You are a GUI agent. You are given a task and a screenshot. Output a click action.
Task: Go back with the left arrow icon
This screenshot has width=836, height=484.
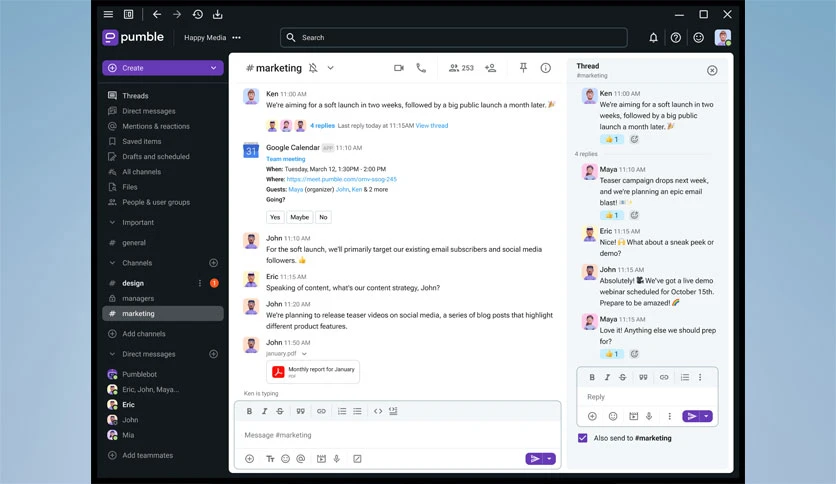tap(157, 14)
